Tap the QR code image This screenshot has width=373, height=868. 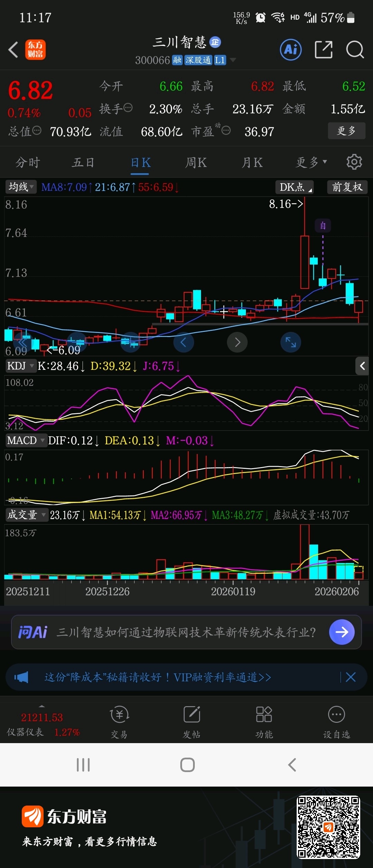click(x=328, y=827)
